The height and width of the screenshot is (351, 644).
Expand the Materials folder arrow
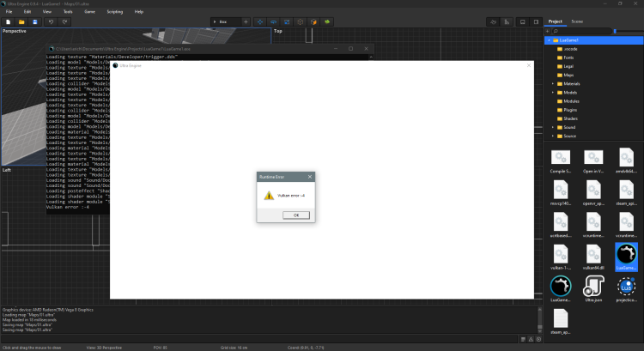pyautogui.click(x=553, y=84)
